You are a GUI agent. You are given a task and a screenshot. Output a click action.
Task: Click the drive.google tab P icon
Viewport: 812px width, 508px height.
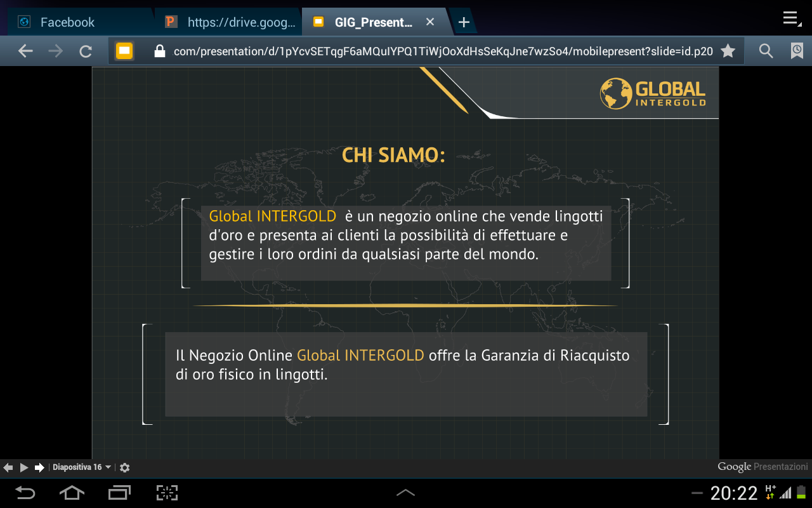click(171, 22)
